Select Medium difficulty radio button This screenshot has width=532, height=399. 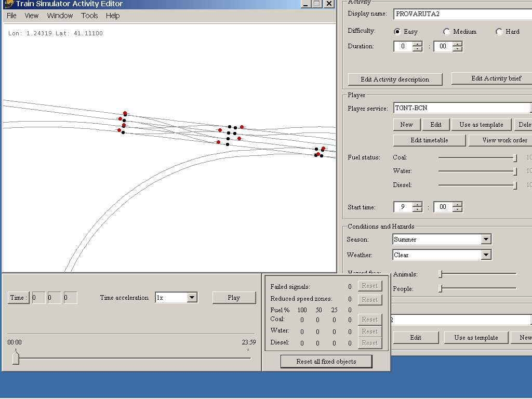pyautogui.click(x=447, y=32)
